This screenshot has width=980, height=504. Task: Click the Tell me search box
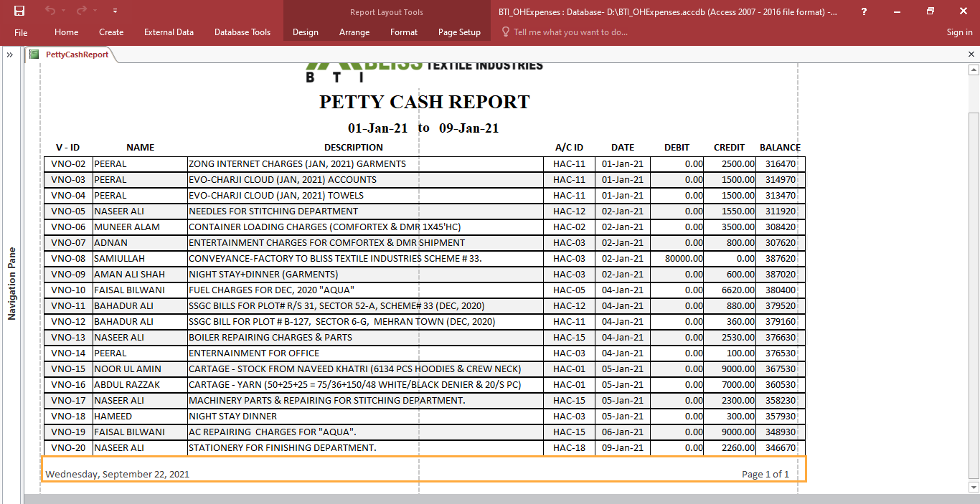565,32
